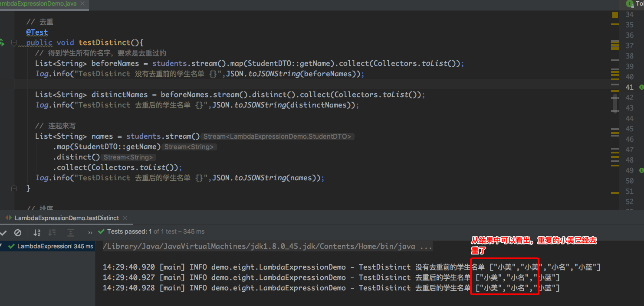Click the green implementation marker at line 49
Image resolution: width=644 pixels, height=306 pixels.
[641, 170]
